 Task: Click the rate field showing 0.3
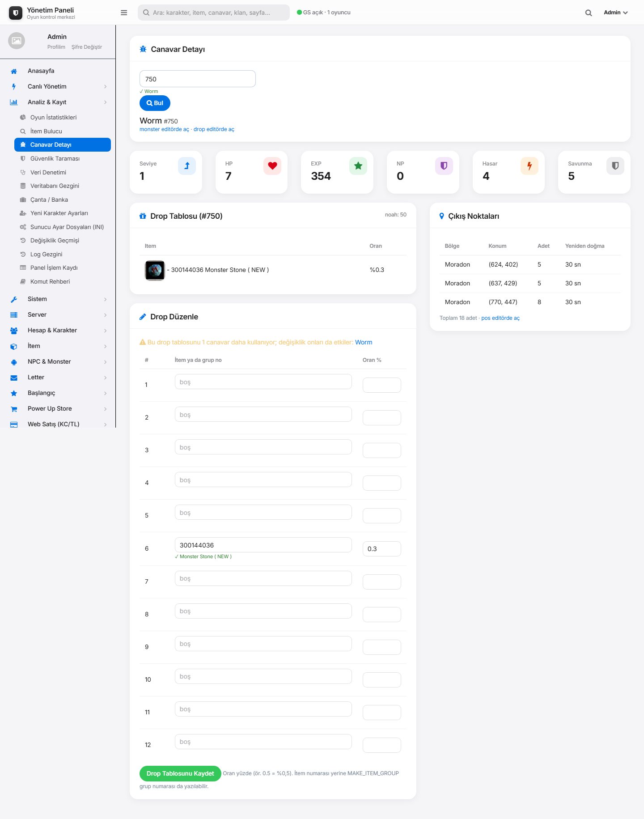point(382,549)
